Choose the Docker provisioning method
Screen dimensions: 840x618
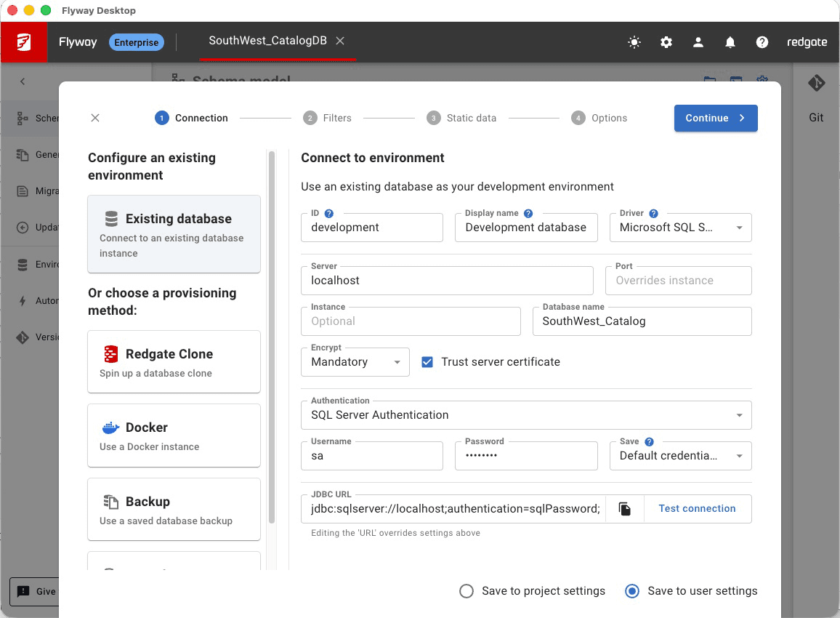[x=174, y=436]
